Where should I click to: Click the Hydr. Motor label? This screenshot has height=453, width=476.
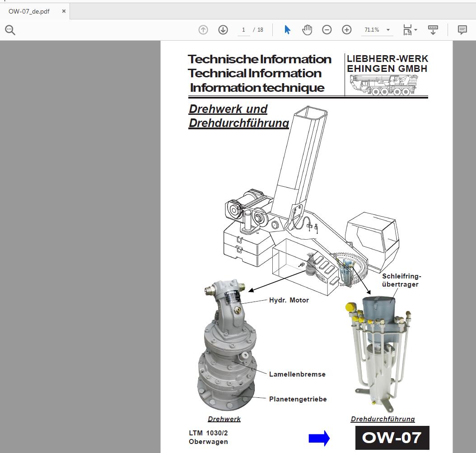pyautogui.click(x=289, y=300)
